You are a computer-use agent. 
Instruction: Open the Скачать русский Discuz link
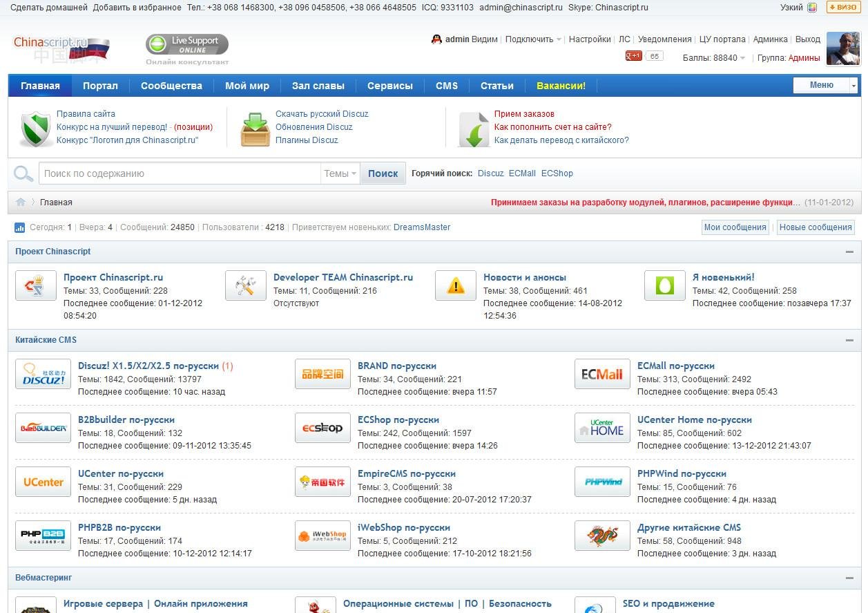point(323,114)
